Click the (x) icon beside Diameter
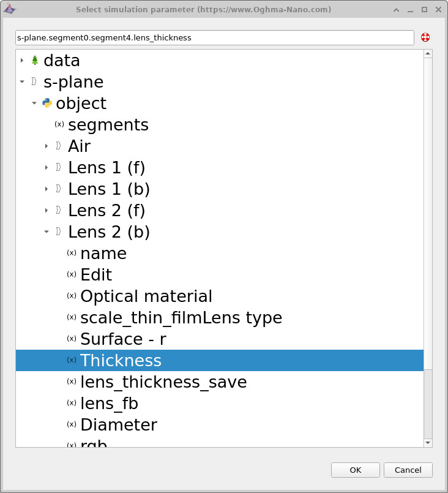 [71, 424]
